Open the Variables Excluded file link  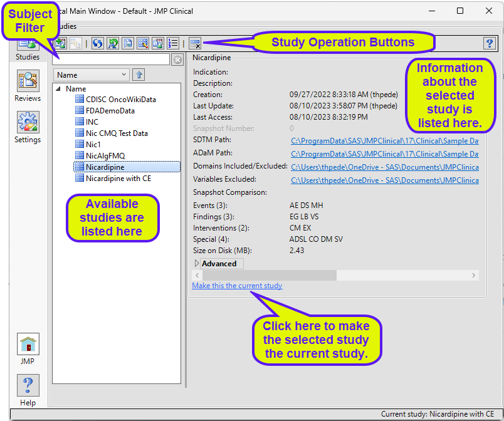point(385,180)
